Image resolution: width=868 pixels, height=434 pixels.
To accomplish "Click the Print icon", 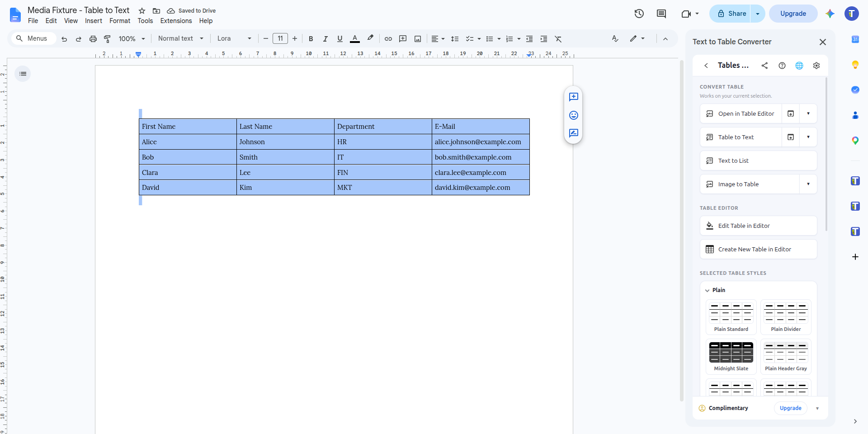I will point(93,39).
